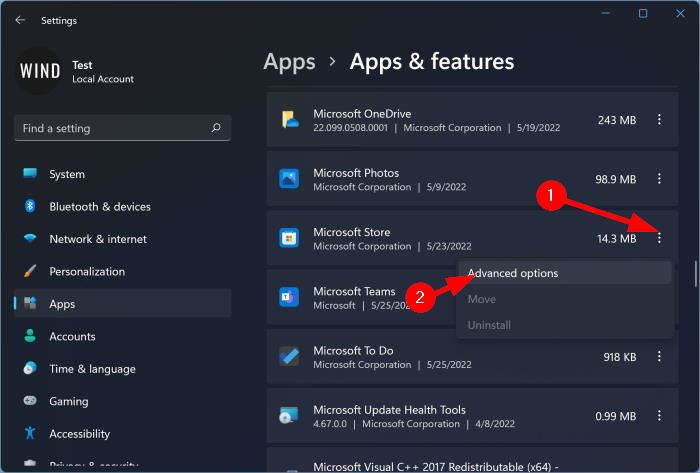Open Time & language settings
This screenshot has height=473, width=700.
click(123, 369)
